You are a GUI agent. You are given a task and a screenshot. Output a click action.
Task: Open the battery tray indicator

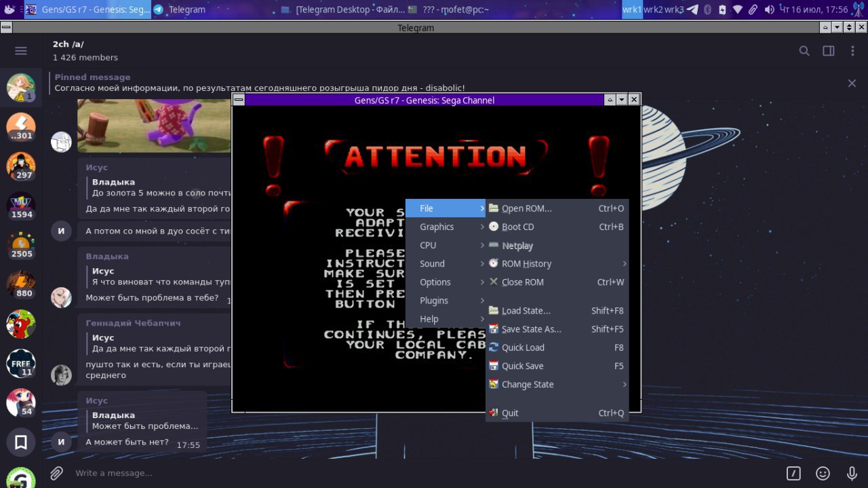(x=722, y=10)
